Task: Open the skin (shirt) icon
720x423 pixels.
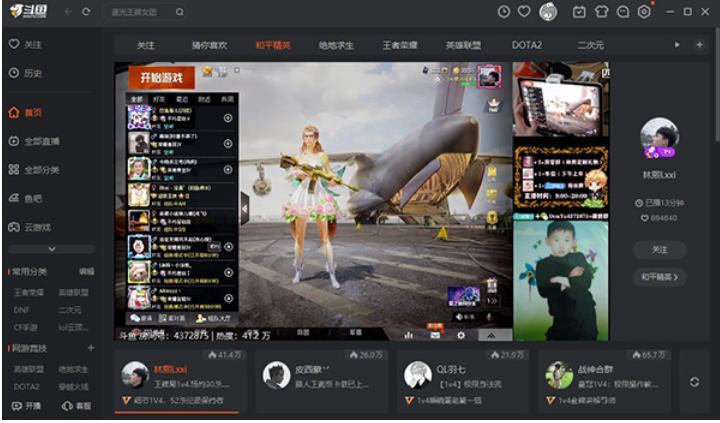Action: (601, 11)
